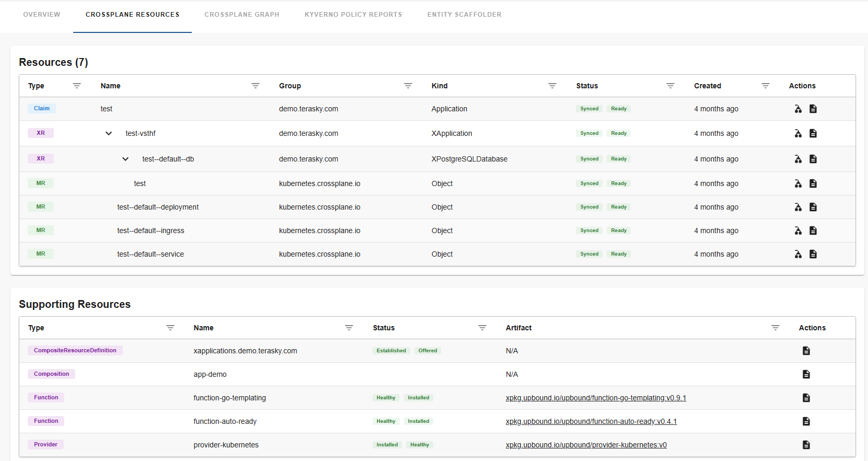This screenshot has width=868, height=461.
Task: Click the Established status badge
Action: tap(391, 351)
